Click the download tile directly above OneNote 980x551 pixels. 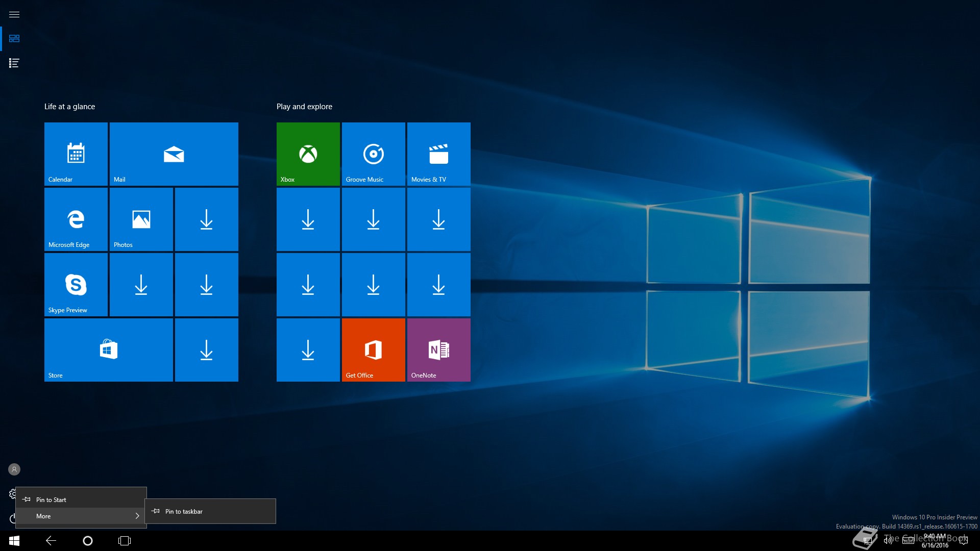[x=439, y=285]
